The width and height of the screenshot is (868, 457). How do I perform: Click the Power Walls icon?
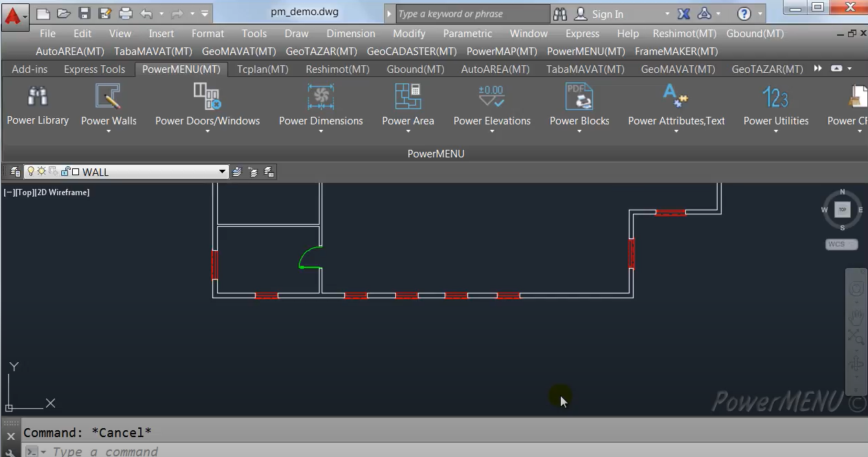pos(109,96)
